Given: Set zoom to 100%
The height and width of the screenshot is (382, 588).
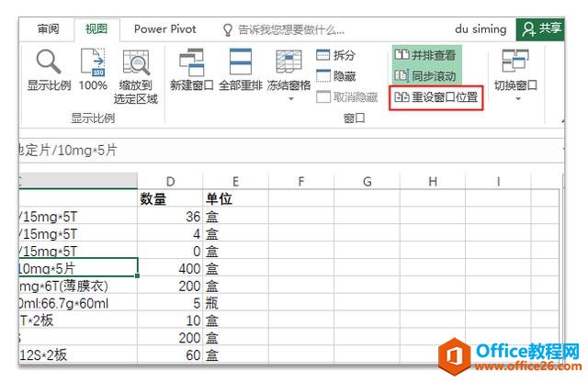Looking at the screenshot, I should click(93, 70).
